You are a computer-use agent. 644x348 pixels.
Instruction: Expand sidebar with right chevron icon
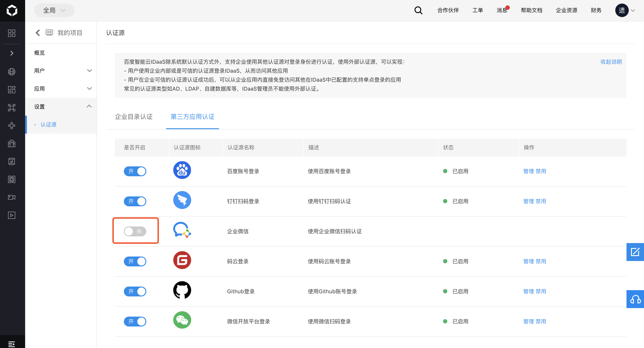point(11,53)
